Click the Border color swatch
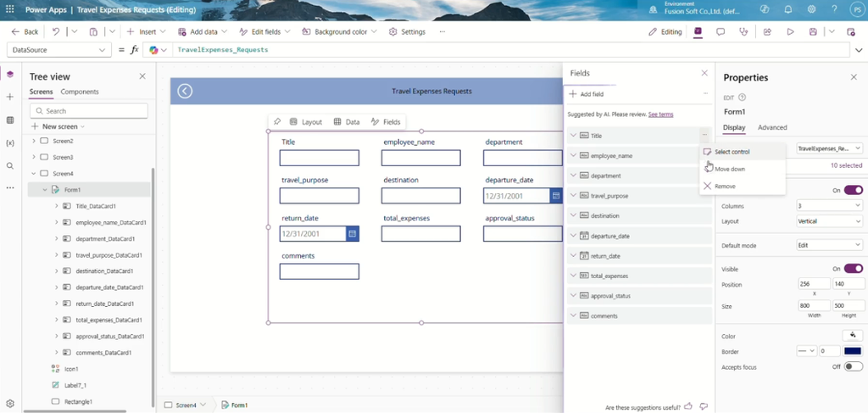868x413 pixels. (x=853, y=351)
